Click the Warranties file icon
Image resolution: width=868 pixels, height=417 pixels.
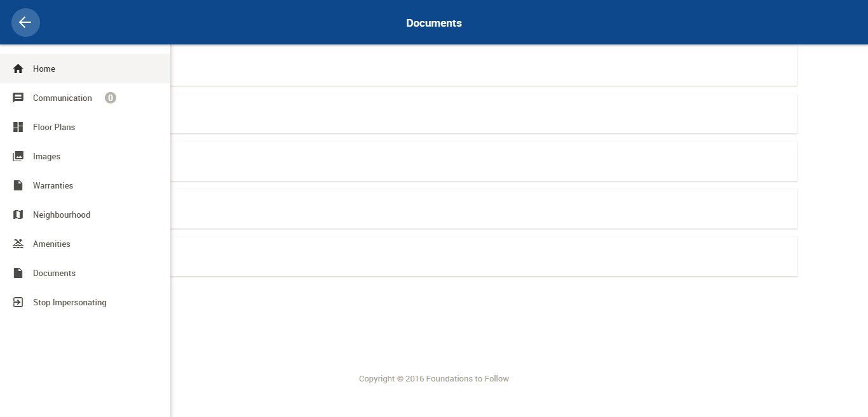click(x=18, y=185)
